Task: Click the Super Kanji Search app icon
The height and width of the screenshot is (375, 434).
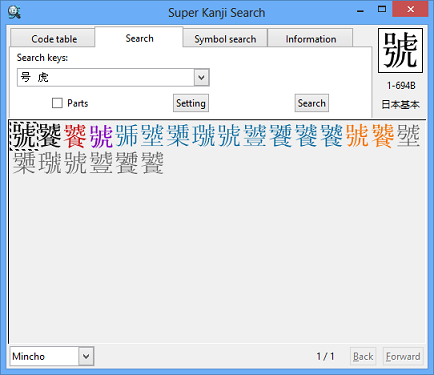Action: pos(14,12)
